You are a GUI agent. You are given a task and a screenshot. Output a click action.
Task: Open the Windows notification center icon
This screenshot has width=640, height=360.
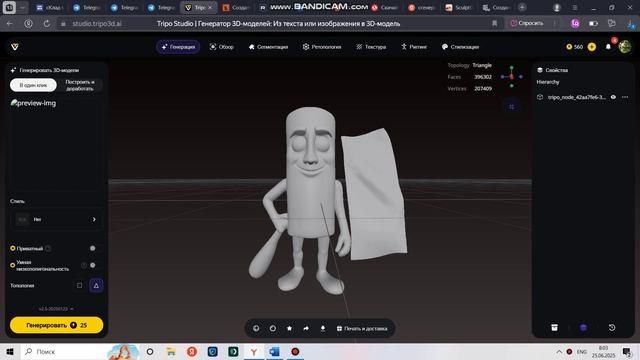pos(627,351)
